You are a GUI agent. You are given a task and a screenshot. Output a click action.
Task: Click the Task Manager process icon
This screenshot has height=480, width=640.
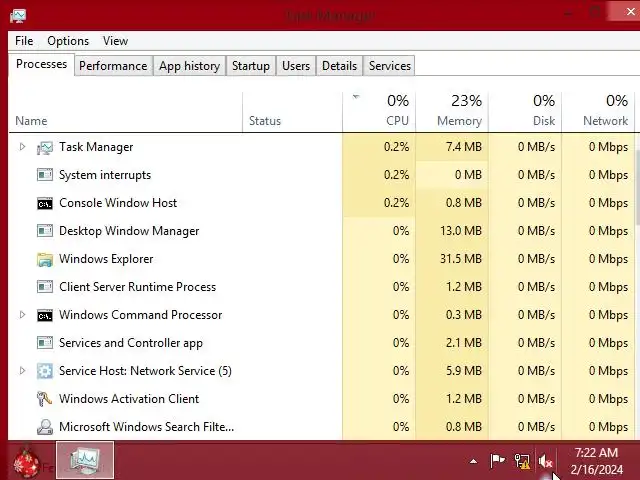click(44, 147)
